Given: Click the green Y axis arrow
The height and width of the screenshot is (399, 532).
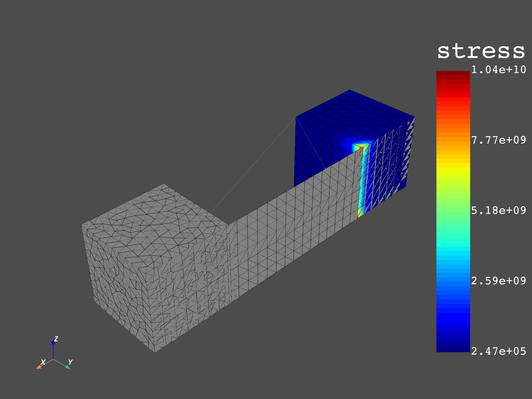Looking at the screenshot, I should point(62,364).
